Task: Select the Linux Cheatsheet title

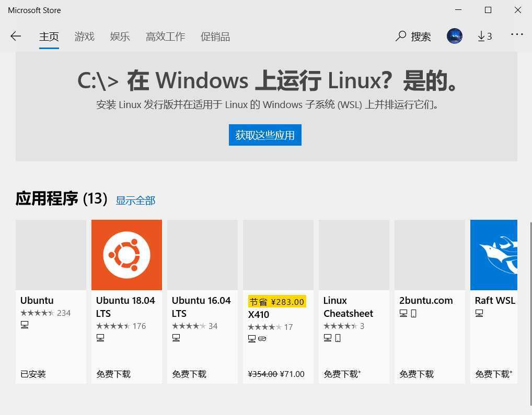Action: (x=348, y=307)
